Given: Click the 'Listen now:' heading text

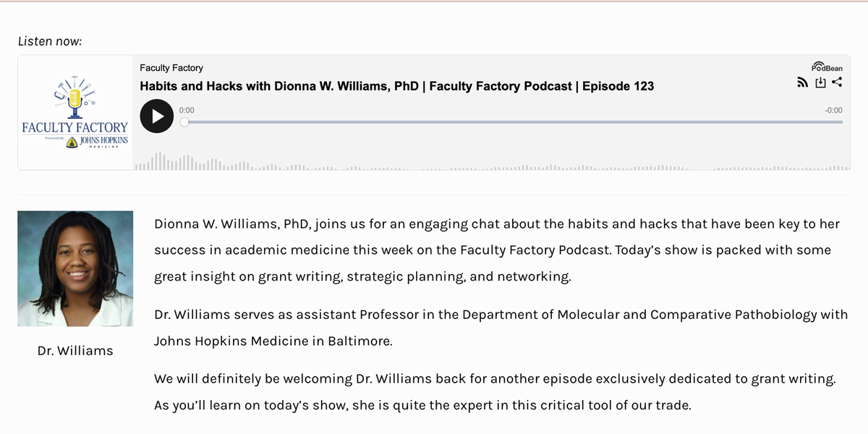Looking at the screenshot, I should coord(50,41).
